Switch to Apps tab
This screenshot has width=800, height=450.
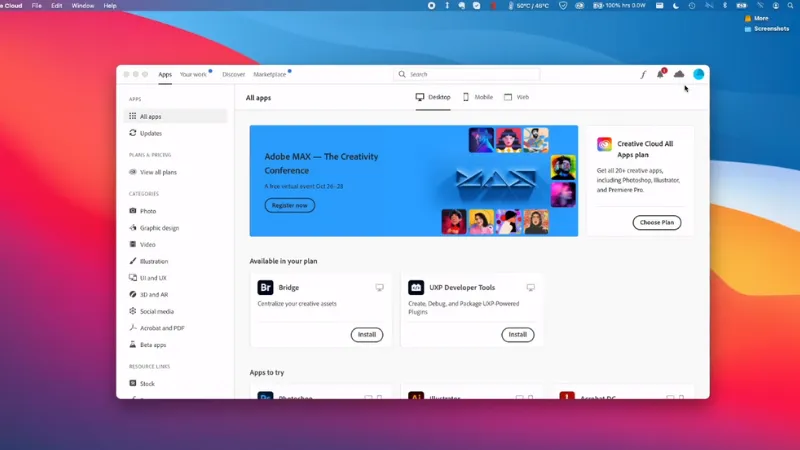click(165, 74)
